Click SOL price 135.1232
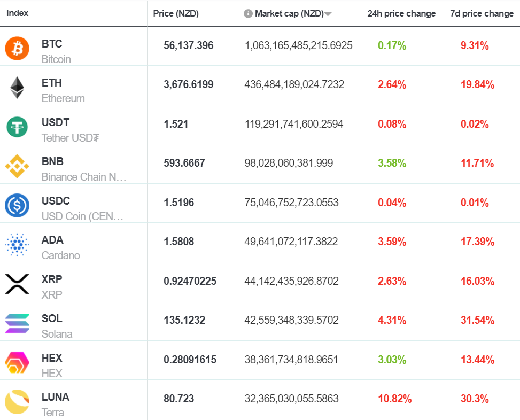Screen dimensions: 520x420 click(x=184, y=320)
